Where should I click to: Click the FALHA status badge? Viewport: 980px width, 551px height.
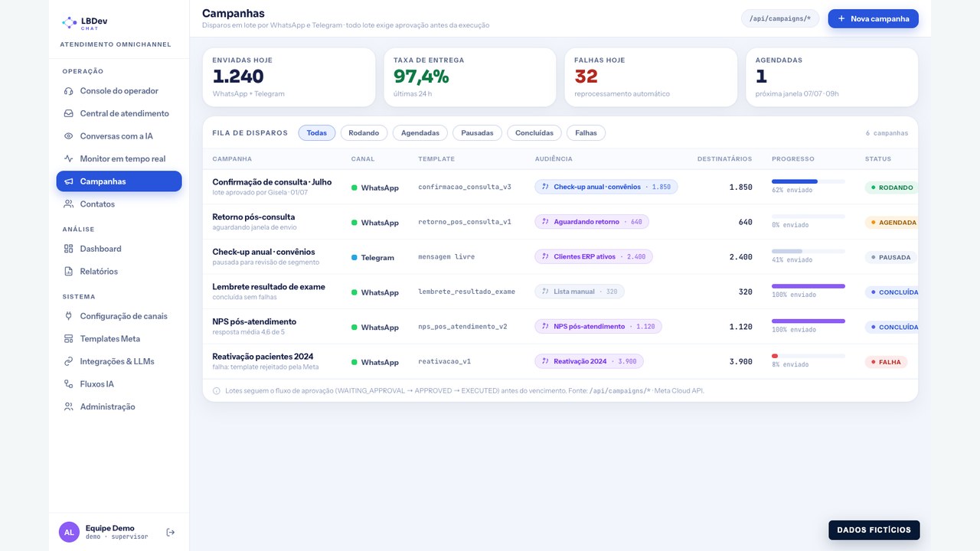click(886, 362)
